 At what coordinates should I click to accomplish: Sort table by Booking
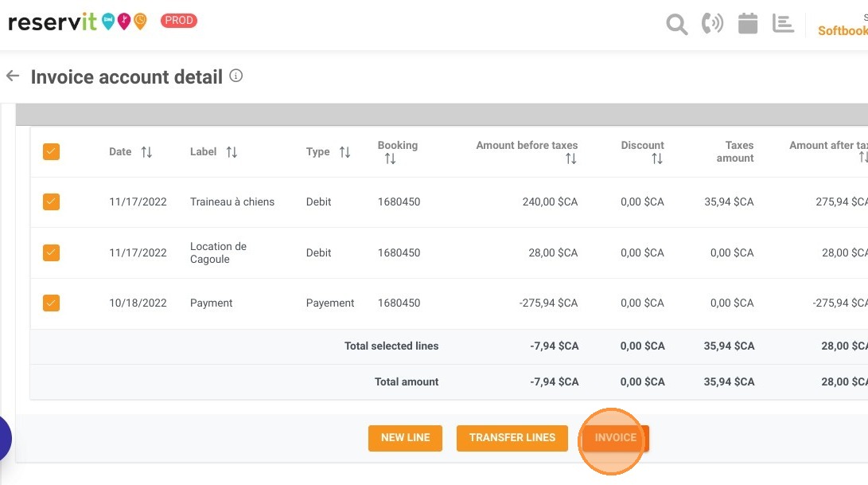(391, 159)
